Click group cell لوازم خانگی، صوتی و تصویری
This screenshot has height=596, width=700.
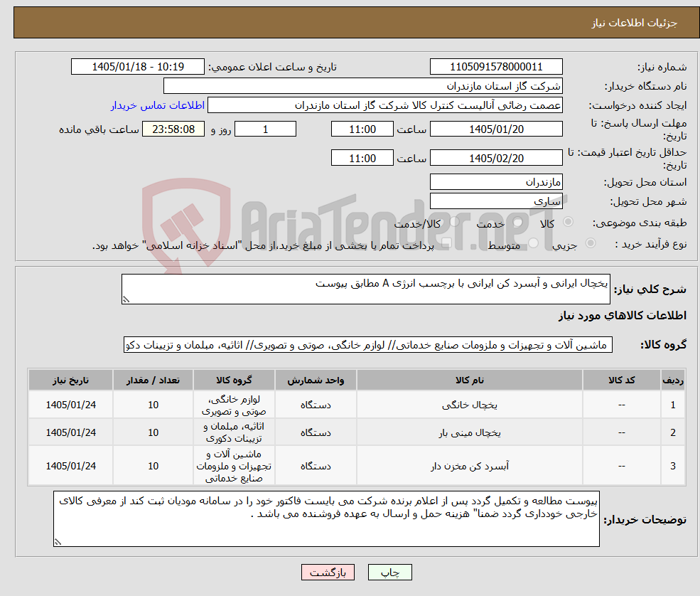click(234, 405)
